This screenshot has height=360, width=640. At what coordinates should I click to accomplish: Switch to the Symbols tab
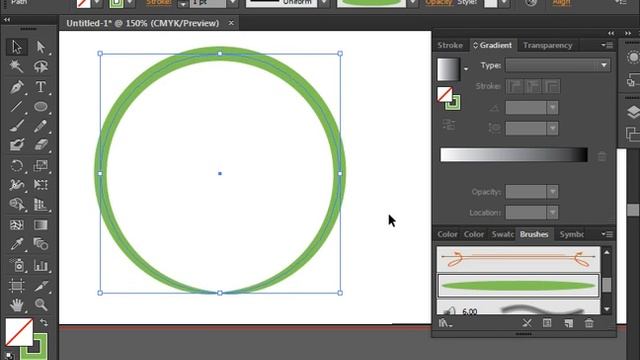pyautogui.click(x=571, y=234)
